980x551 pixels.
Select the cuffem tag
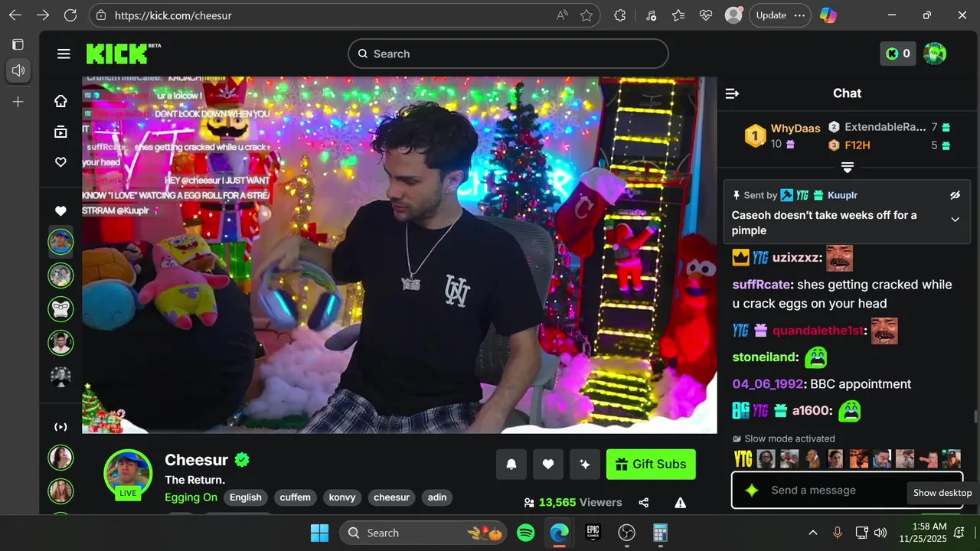pyautogui.click(x=295, y=497)
